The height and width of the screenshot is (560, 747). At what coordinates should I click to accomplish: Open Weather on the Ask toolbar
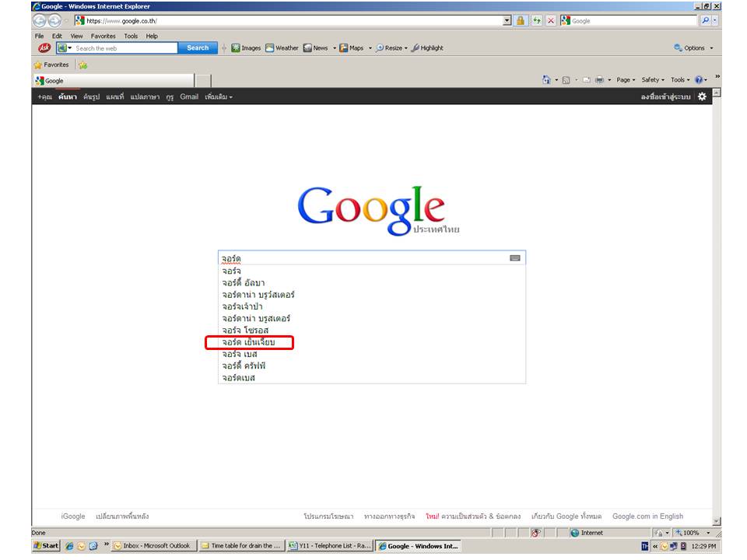[x=282, y=48]
